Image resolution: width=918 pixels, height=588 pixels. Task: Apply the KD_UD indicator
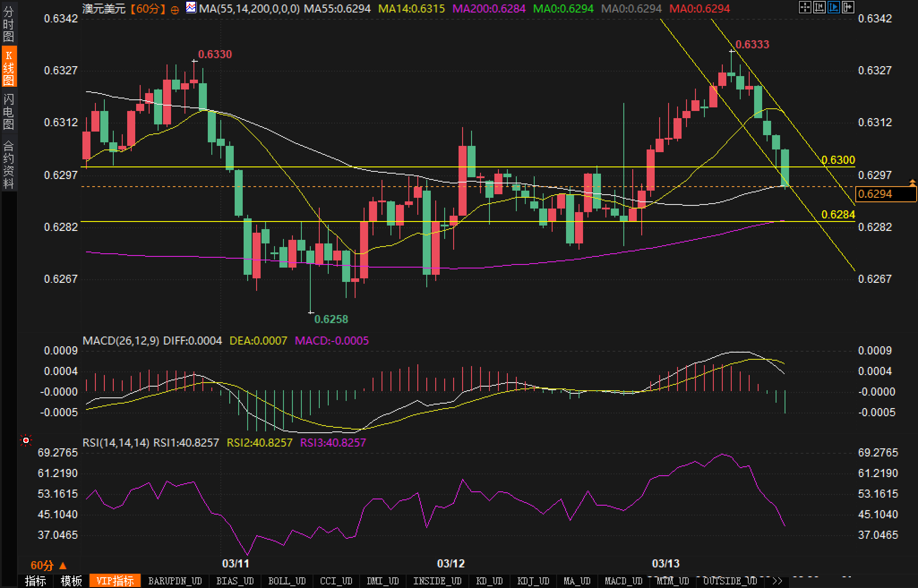489,581
